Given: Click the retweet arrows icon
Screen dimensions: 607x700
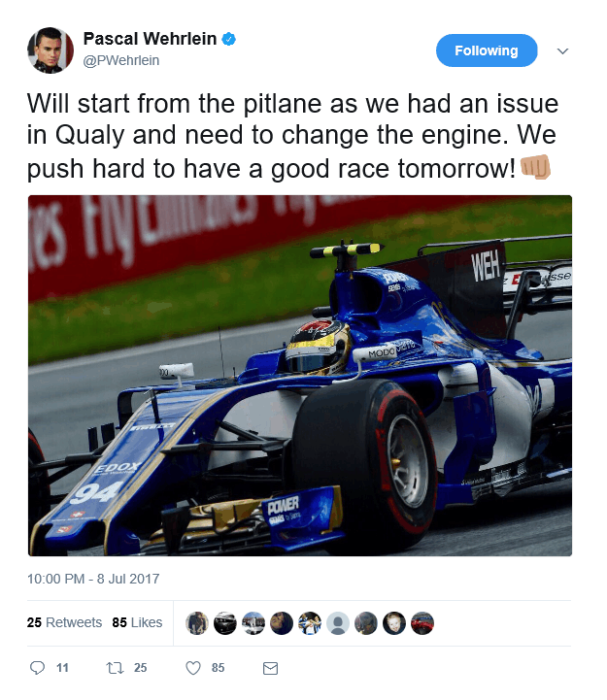Looking at the screenshot, I should coord(115,668).
